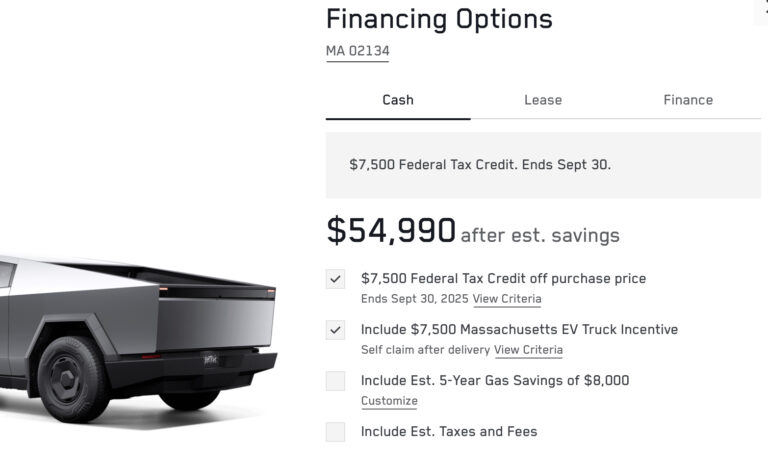Click the MA 02134 zip code link
The image size is (768, 463).
357,51
